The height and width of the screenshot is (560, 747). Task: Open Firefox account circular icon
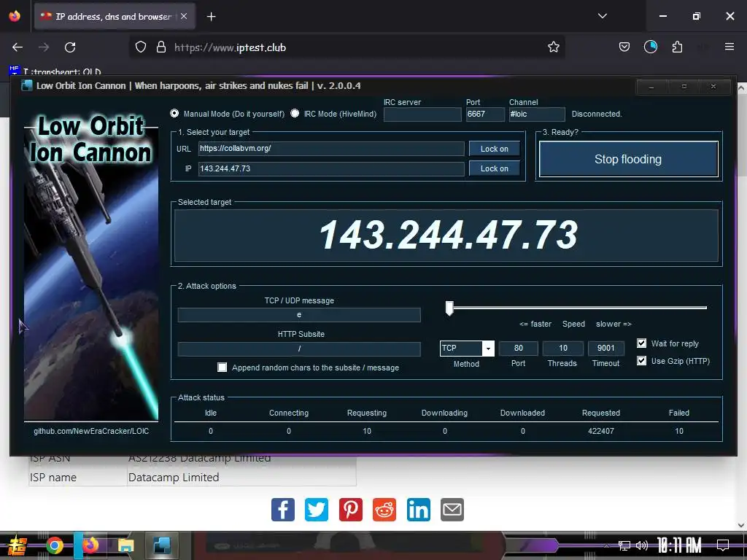650,47
